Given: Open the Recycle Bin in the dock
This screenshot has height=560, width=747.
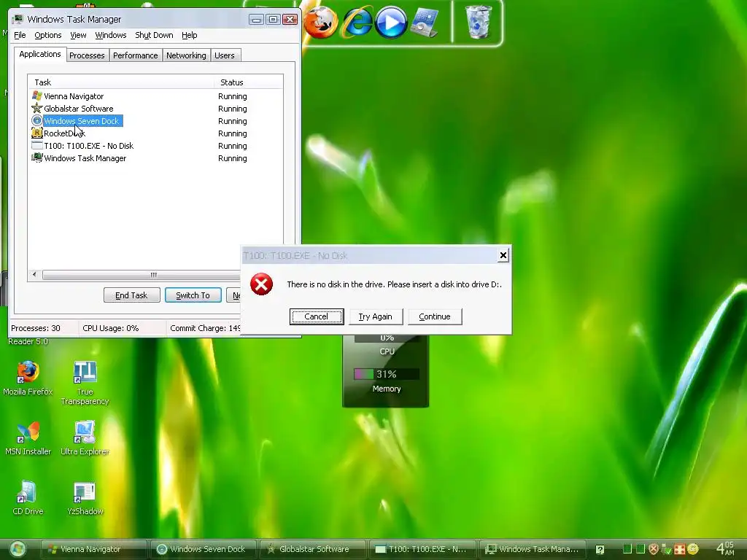Looking at the screenshot, I should point(478,22).
